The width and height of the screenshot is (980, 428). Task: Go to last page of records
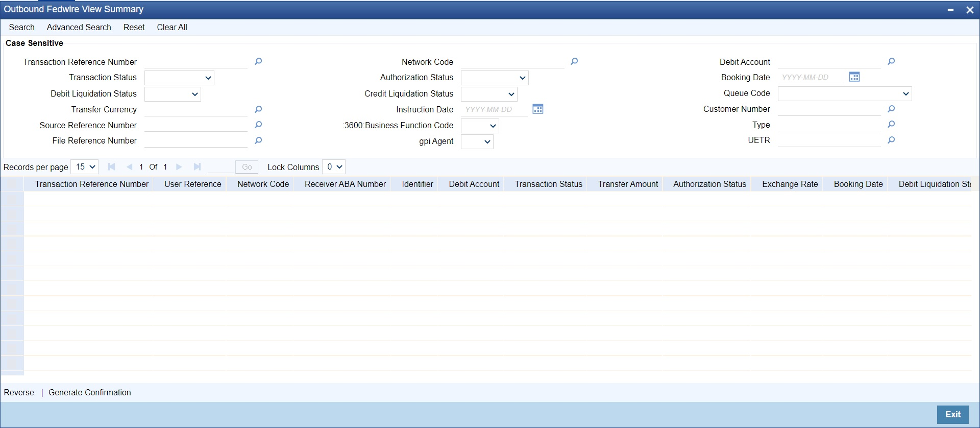(x=197, y=167)
